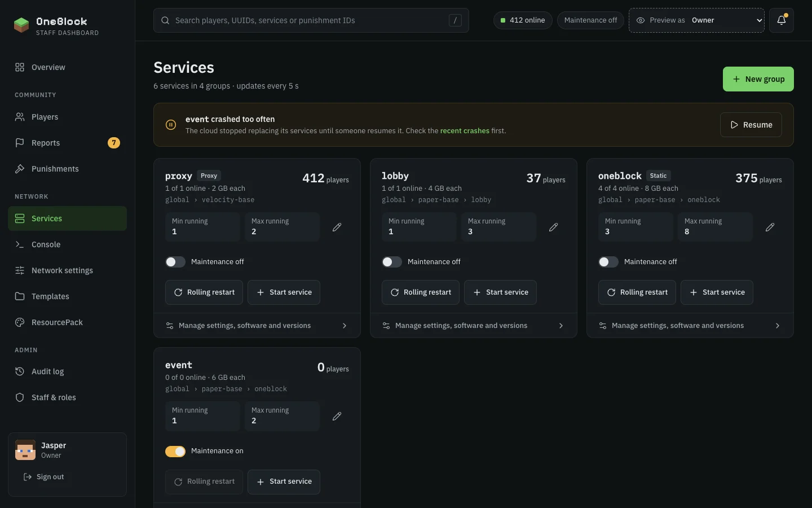Edit oneblock min/max running with pencil icon
812x508 pixels.
(770, 227)
